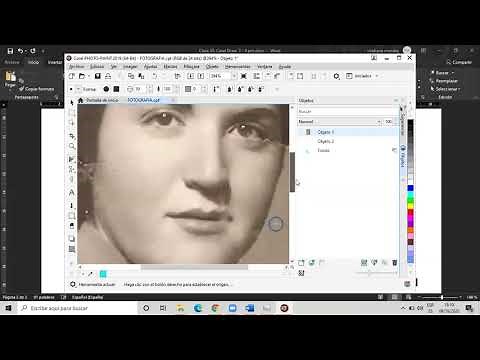Screen dimensions: 480x360
Task: Select the Pick arrow tool in toolbox
Action: (x=72, y=102)
